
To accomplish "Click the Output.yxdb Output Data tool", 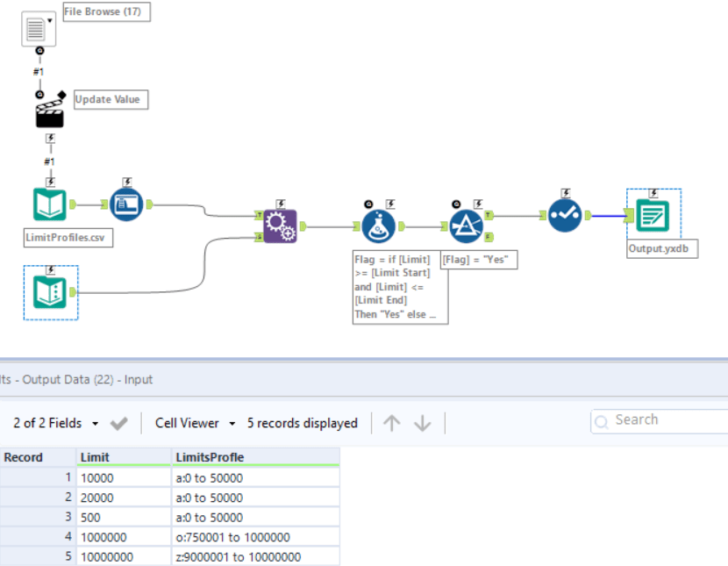I will [x=653, y=214].
